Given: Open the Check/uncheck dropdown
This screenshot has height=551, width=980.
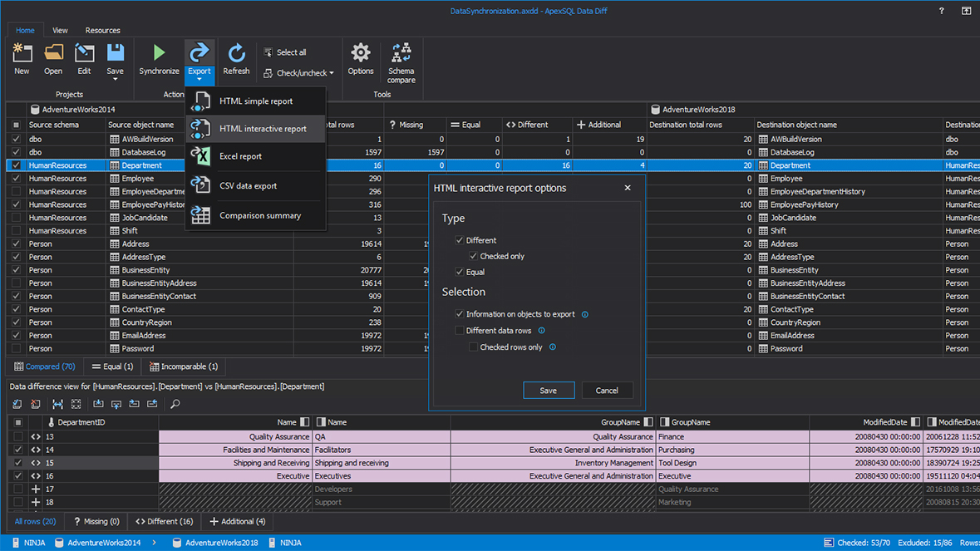Looking at the screenshot, I should 298,73.
